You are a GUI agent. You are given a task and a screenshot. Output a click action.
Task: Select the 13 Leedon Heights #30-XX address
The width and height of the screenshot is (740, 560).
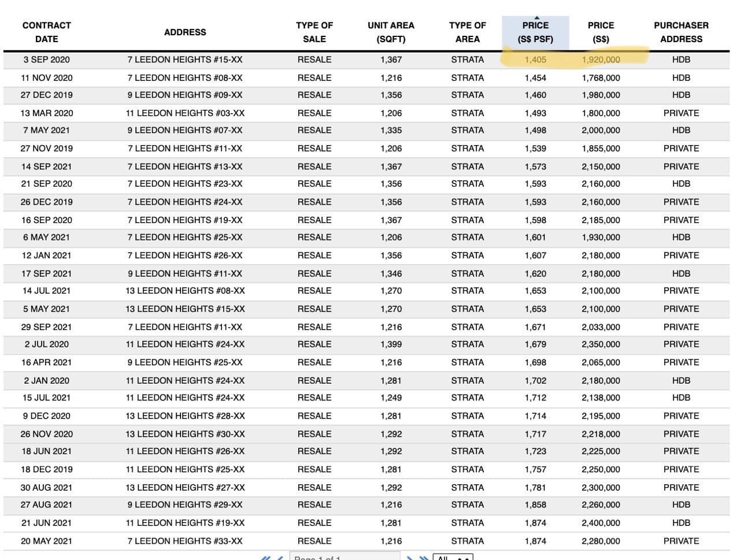(x=185, y=434)
